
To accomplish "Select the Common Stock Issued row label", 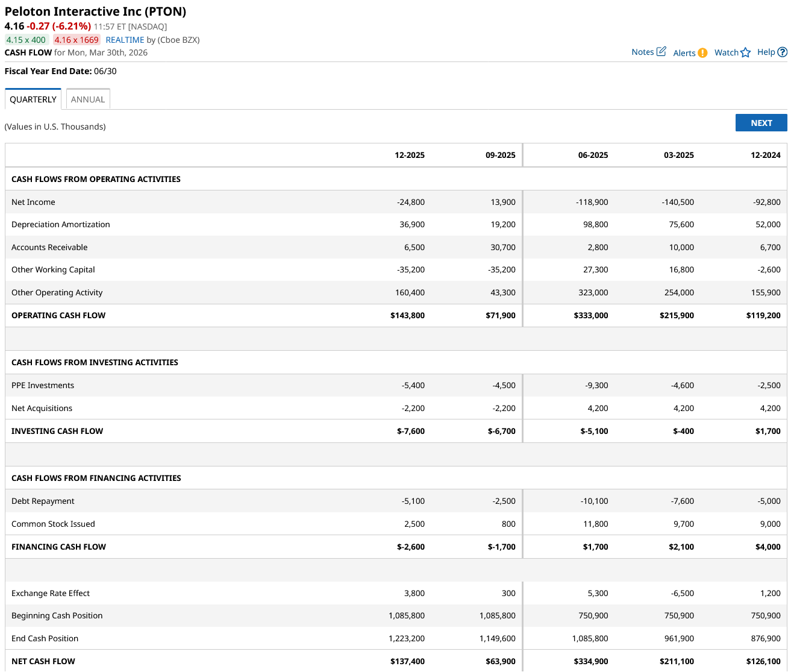I will click(53, 524).
